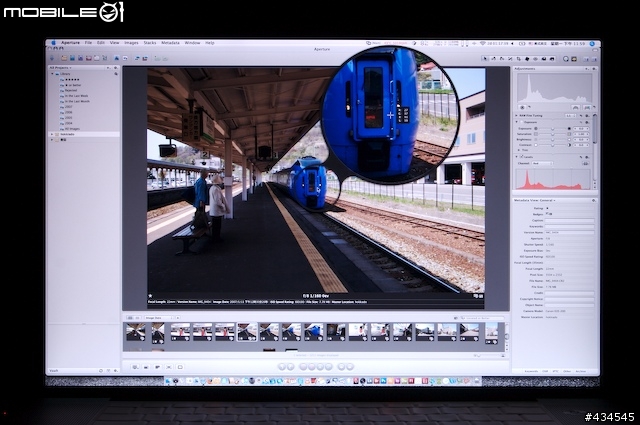This screenshot has height=425, width=640.
Task: Collapse the Exposure adjustment section
Action: [517, 122]
